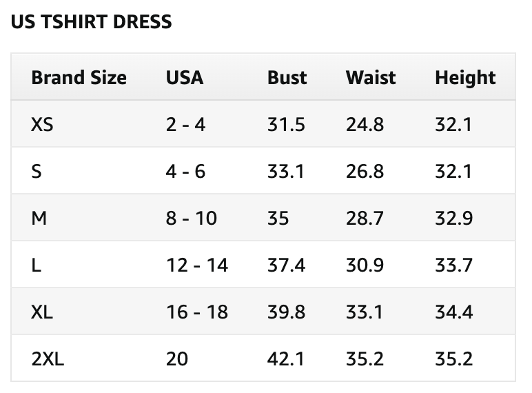Click the USA column header

coord(185,77)
